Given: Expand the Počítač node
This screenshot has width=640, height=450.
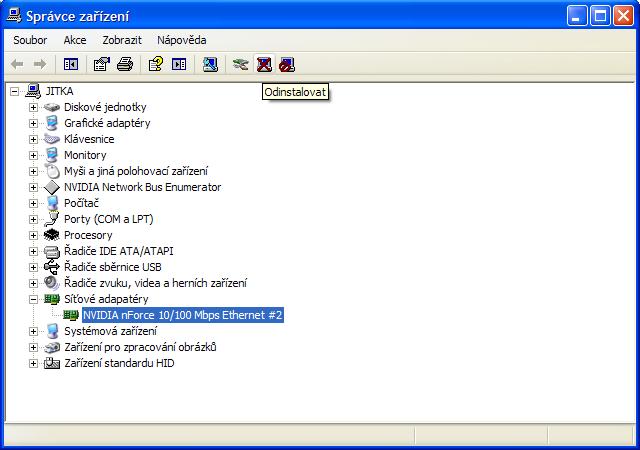Looking at the screenshot, I should tap(33, 203).
